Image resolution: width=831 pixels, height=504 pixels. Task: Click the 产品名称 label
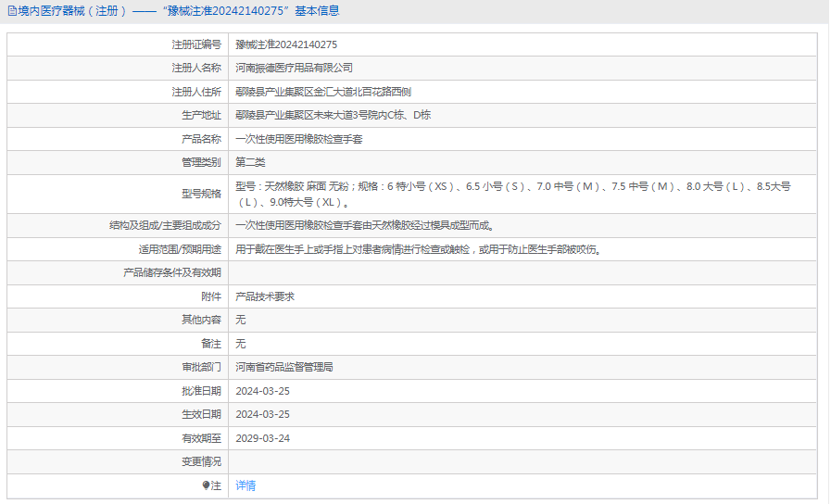click(201, 139)
